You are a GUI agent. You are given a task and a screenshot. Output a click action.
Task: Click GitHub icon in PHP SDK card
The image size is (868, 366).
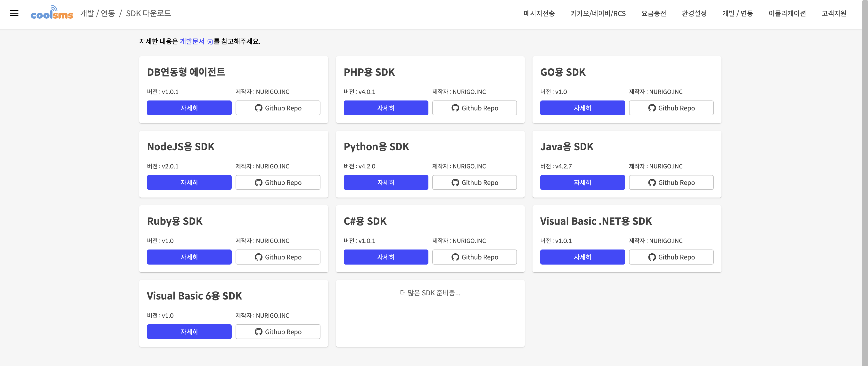click(455, 108)
